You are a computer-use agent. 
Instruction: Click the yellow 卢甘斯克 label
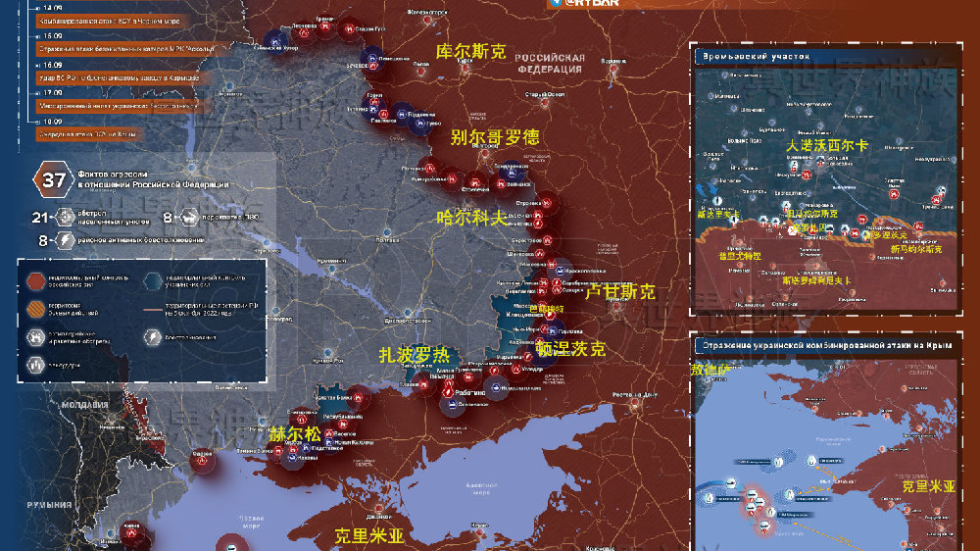pyautogui.click(x=619, y=291)
